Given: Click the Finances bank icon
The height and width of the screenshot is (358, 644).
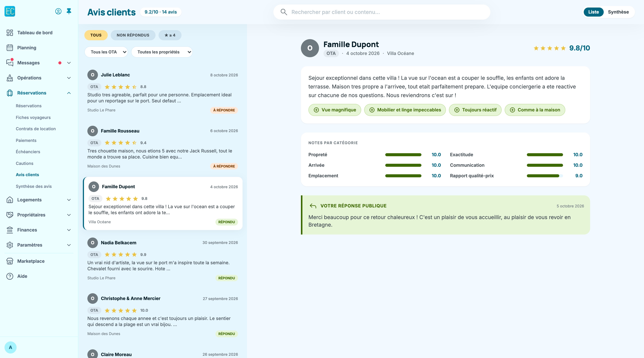Looking at the screenshot, I should (x=10, y=230).
